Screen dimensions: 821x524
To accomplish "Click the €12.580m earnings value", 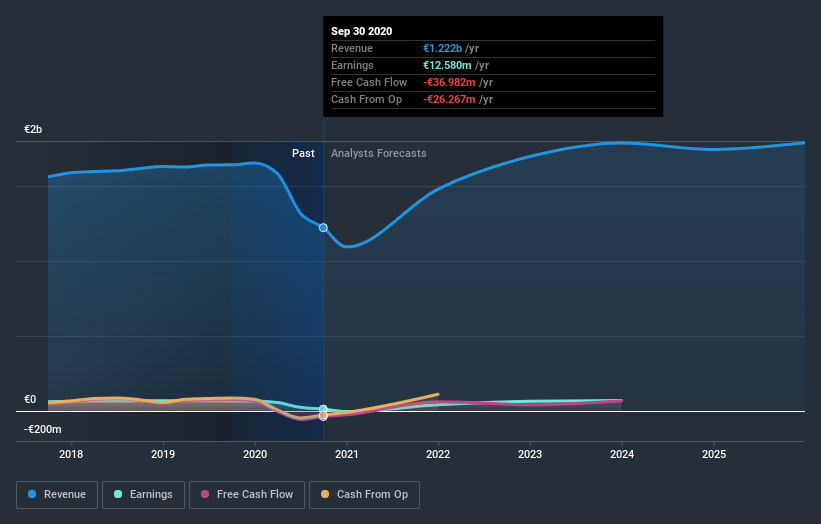I will pos(447,65).
